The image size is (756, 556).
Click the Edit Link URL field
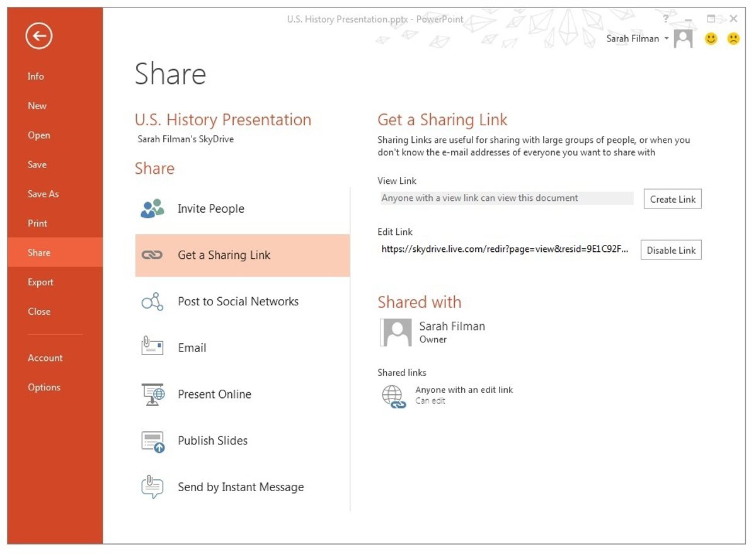(x=505, y=249)
